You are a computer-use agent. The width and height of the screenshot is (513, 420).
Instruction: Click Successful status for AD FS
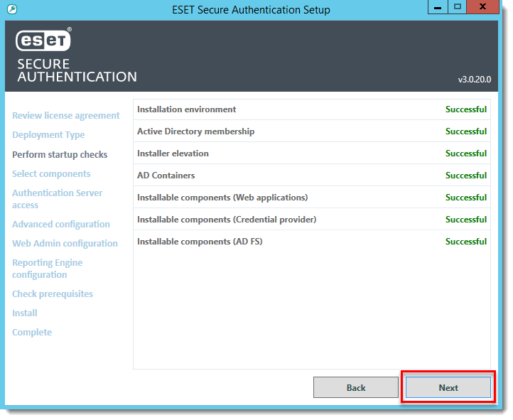(466, 242)
